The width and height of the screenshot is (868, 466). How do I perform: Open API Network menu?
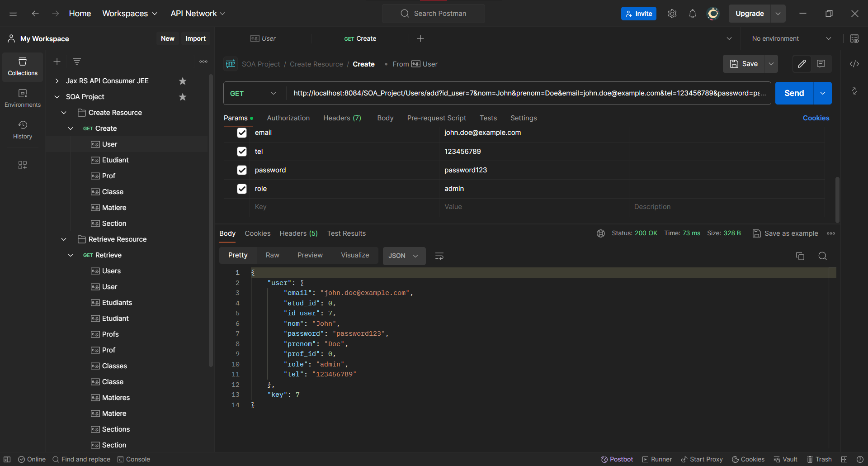[198, 14]
